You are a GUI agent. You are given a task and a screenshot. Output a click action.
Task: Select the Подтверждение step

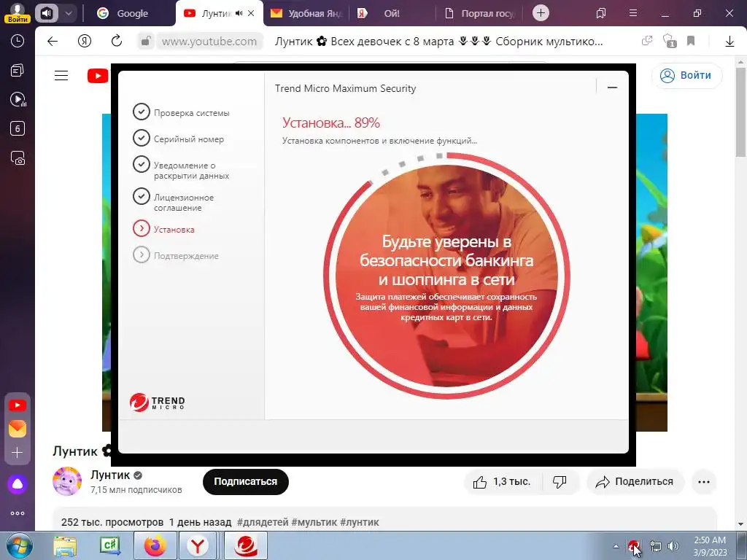coord(176,255)
